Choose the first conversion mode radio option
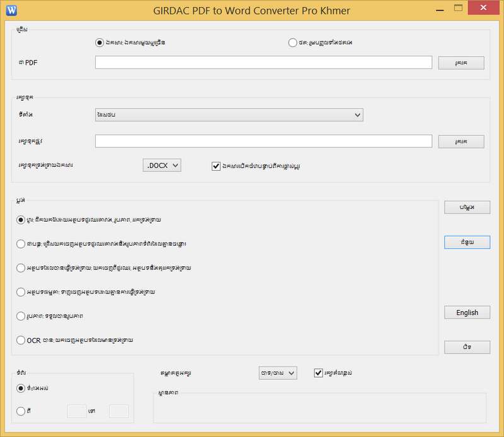The height and width of the screenshot is (437, 504). tap(21, 220)
